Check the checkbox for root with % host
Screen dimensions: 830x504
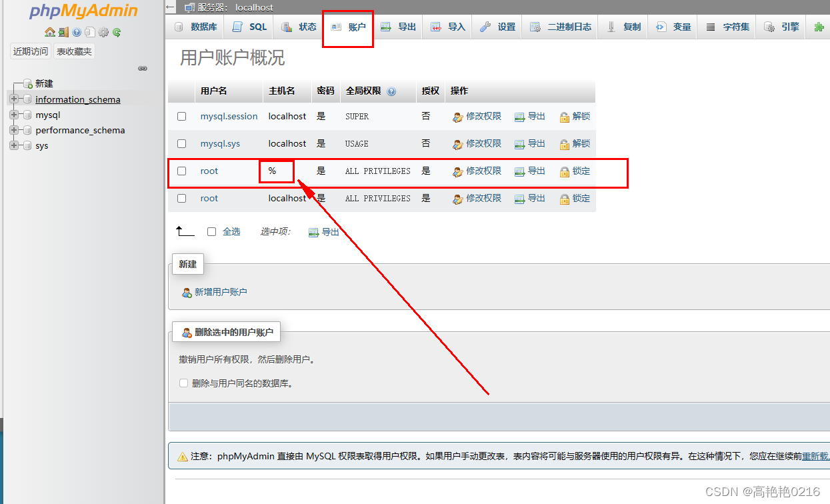[x=181, y=171]
